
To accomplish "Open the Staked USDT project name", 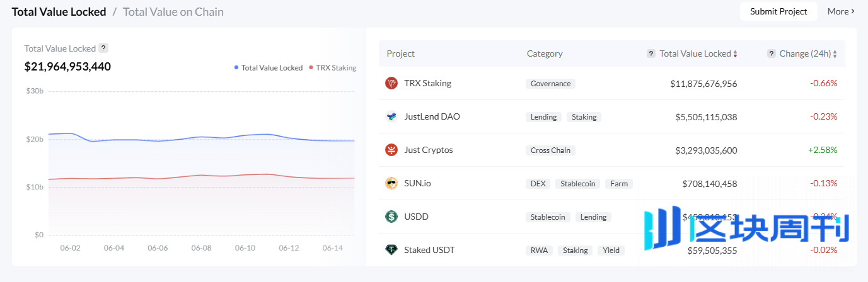I will point(429,250).
